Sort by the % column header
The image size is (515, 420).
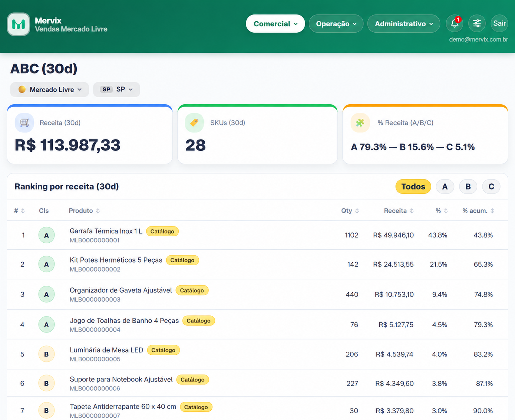(x=442, y=211)
